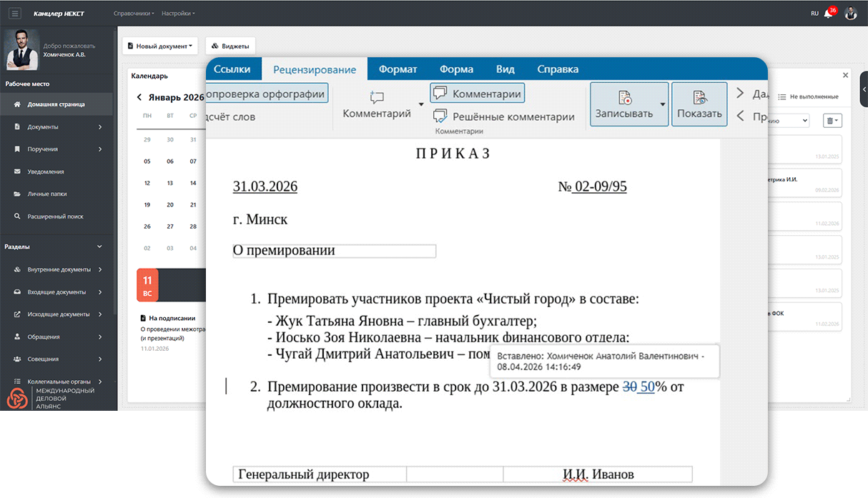Click the Виджеты button

point(230,46)
